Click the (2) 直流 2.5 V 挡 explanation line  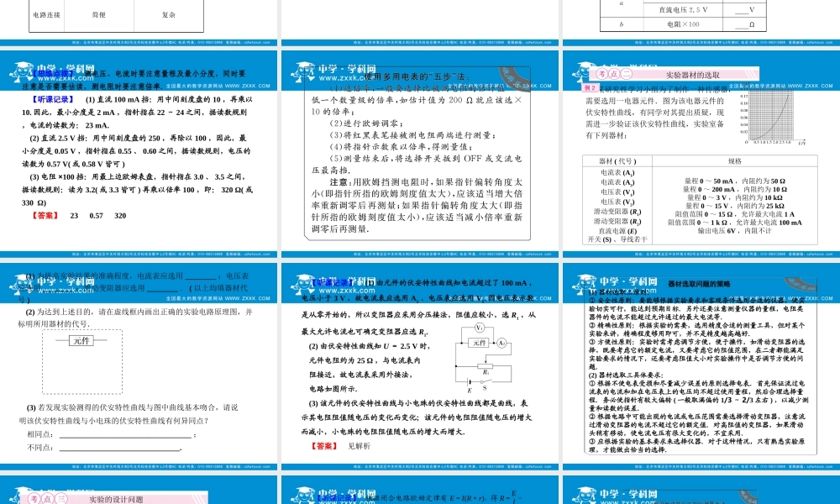coord(136,151)
